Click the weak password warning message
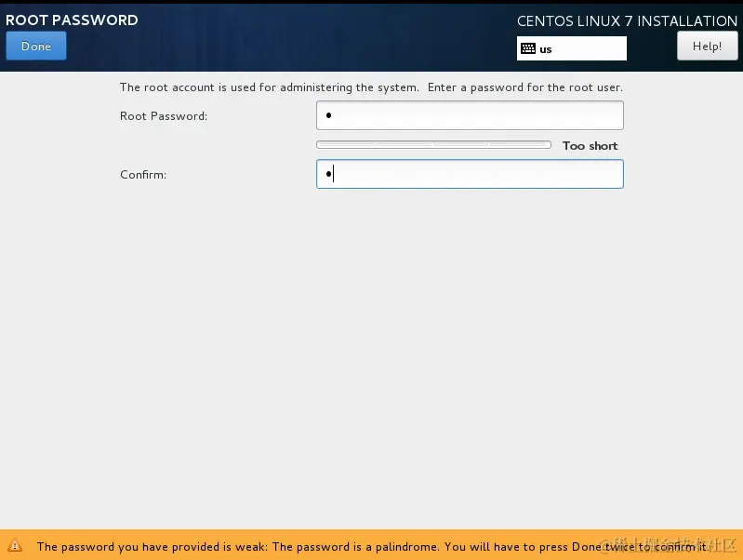Screen dimensions: 743x560 [x=374, y=547]
